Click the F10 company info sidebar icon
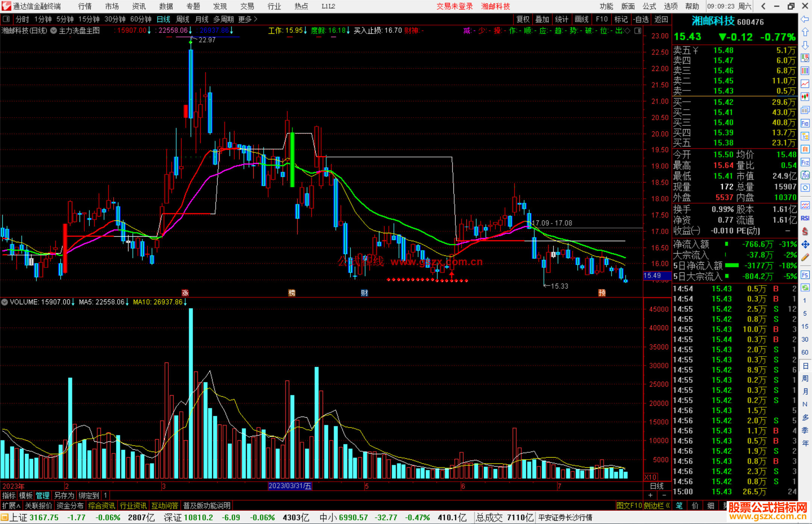Image resolution: width=812 pixels, height=524 pixels. pos(805,123)
